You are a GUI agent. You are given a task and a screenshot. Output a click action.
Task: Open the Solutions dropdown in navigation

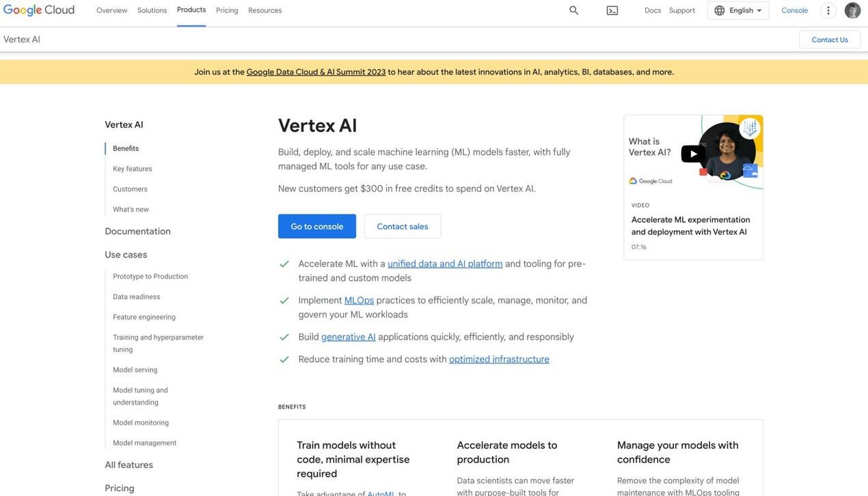[x=152, y=10]
